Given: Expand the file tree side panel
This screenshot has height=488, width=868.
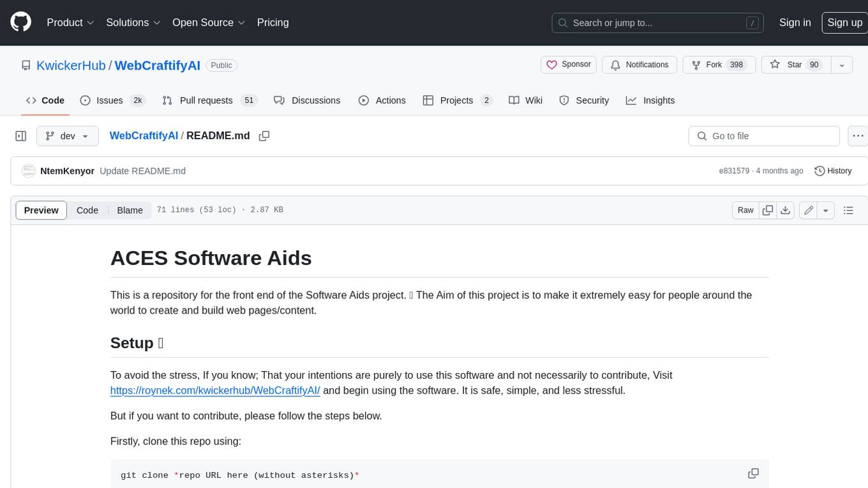Looking at the screenshot, I should pyautogui.click(x=21, y=136).
